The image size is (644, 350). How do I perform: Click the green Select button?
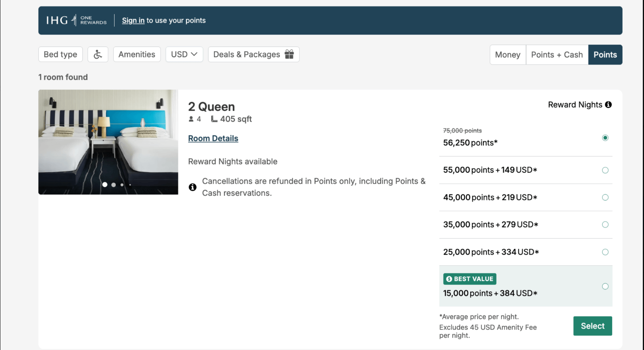coord(593,326)
